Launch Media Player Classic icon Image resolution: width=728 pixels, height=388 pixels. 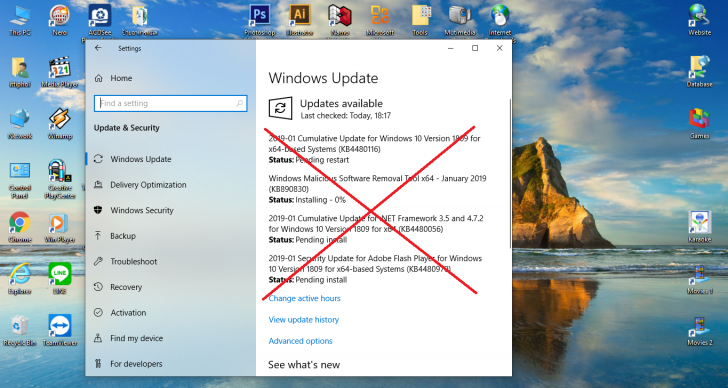[x=59, y=72]
